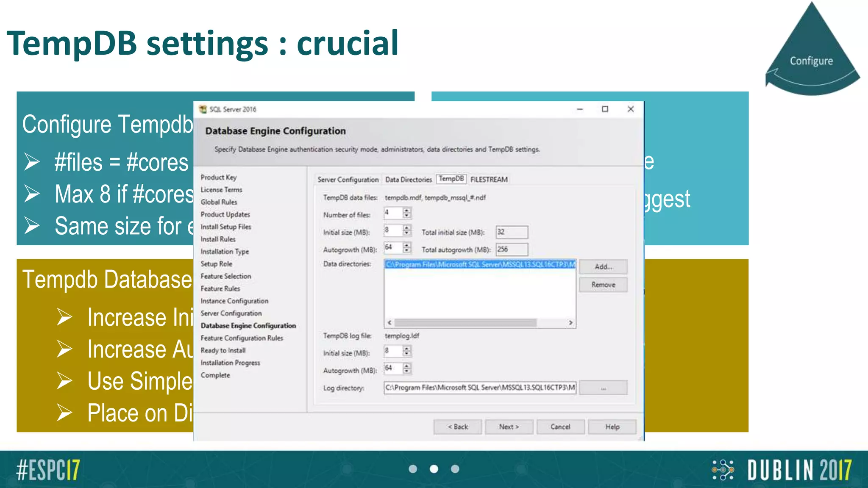Click the middle slide indicator dot
Image resolution: width=868 pixels, height=488 pixels.
[x=434, y=469]
